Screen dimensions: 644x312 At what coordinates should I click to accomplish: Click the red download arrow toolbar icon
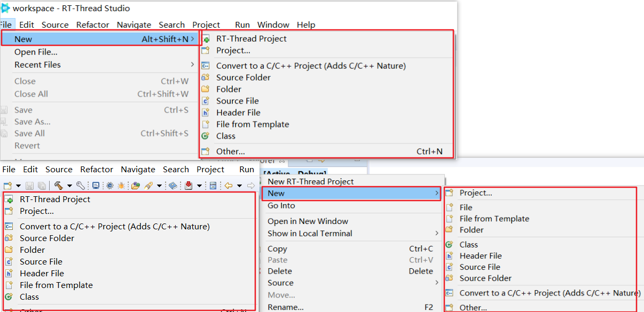pos(189,186)
